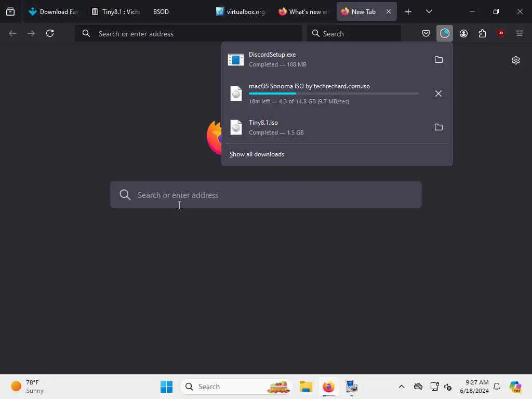Switch to BSOD tab
This screenshot has height=399, width=532.
tap(161, 11)
